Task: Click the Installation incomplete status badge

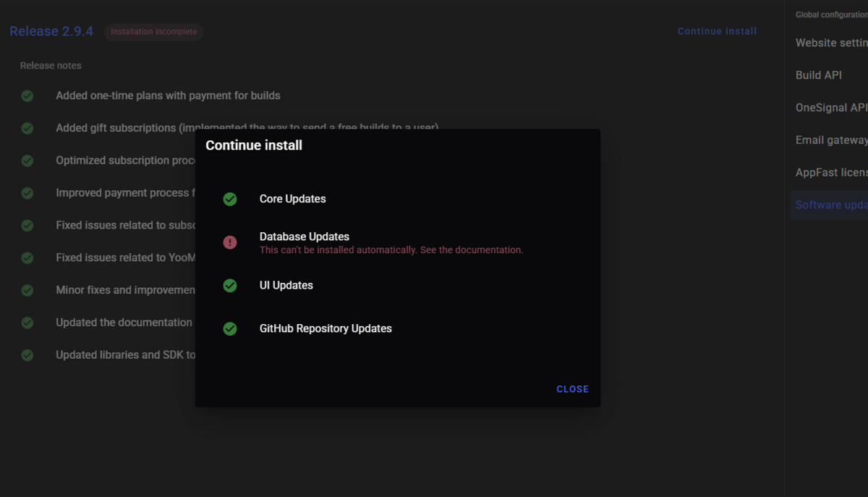Action: [x=154, y=32]
